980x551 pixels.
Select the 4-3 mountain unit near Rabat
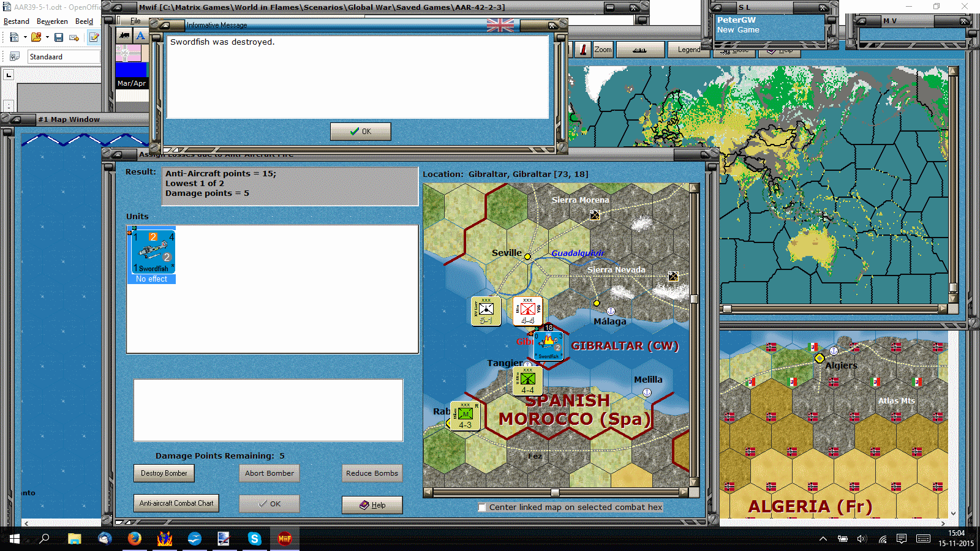465,416
